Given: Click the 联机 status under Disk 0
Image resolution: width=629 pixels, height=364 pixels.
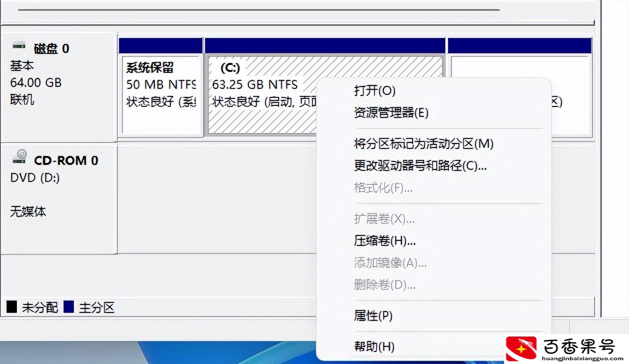Looking at the screenshot, I should click(x=22, y=99).
